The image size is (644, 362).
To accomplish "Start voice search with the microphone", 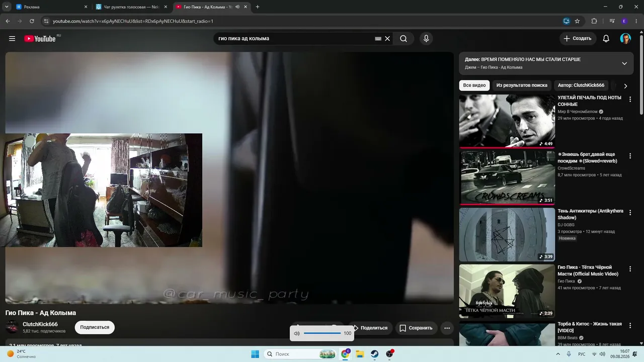I will (x=426, y=39).
